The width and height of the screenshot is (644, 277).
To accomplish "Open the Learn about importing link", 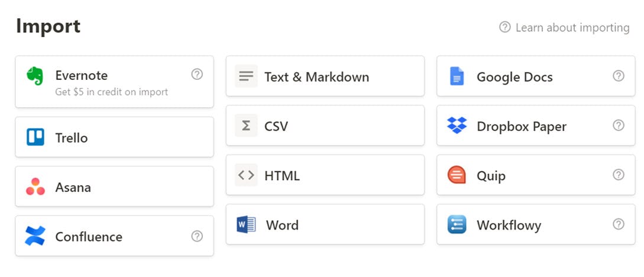I will point(571,27).
